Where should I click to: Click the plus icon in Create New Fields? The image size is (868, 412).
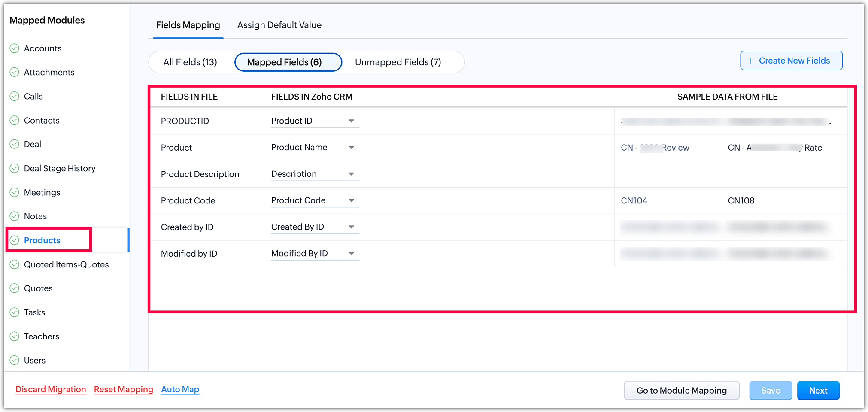point(751,61)
